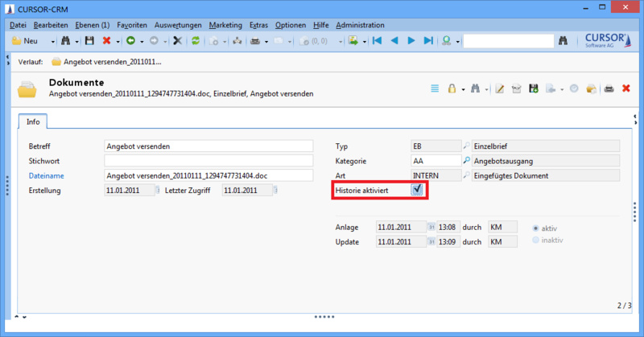Click the Dateiname link label
The image size is (644, 337).
(46, 175)
